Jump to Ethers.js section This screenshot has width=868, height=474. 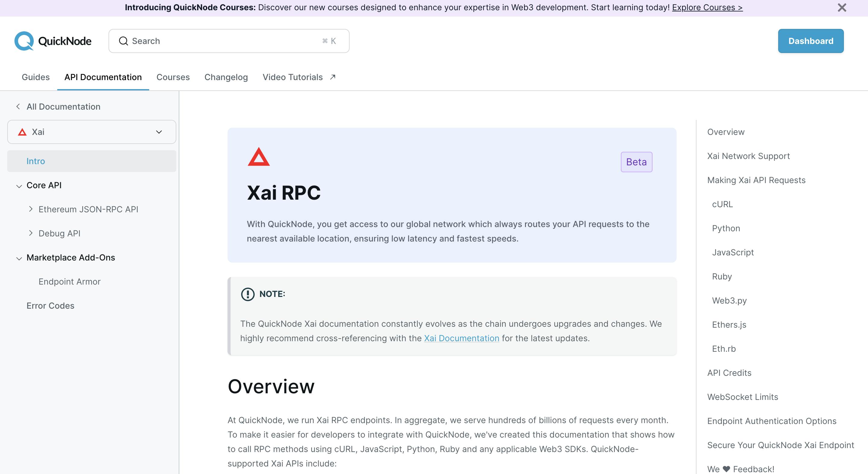coord(729,325)
